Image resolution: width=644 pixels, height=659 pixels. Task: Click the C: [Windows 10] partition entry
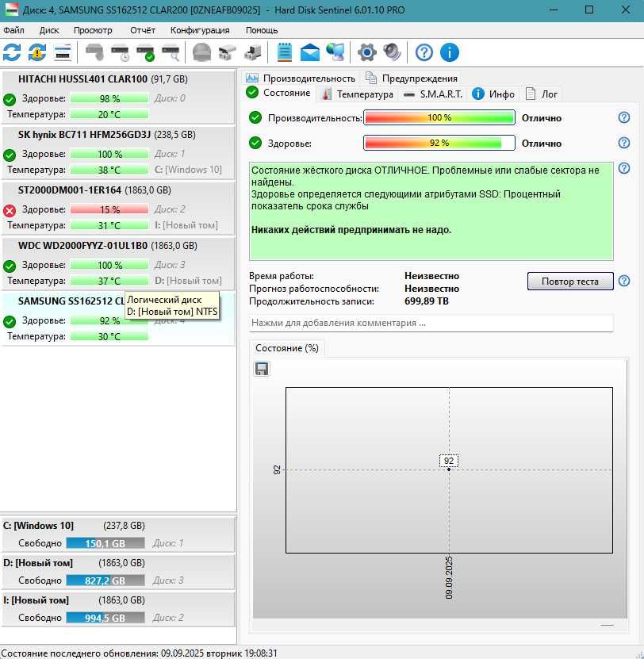(118, 534)
